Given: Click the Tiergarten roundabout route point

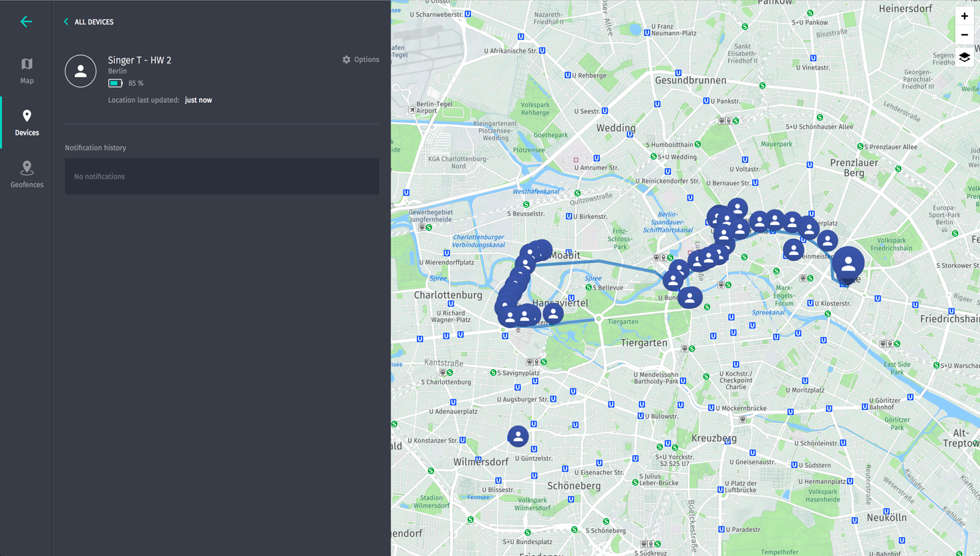Looking at the screenshot, I should (599, 319).
